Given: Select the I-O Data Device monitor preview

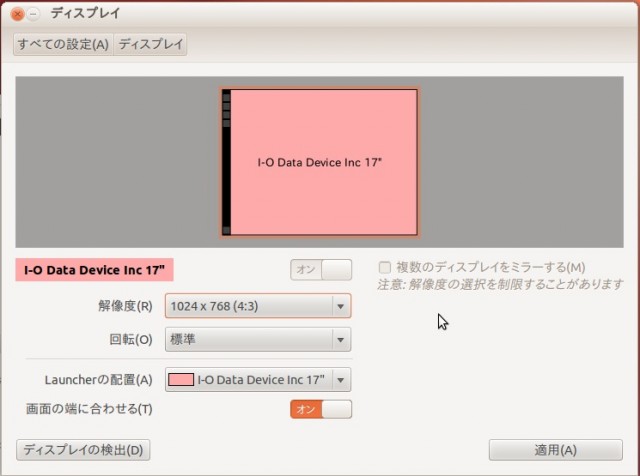Looking at the screenshot, I should pyautogui.click(x=320, y=162).
